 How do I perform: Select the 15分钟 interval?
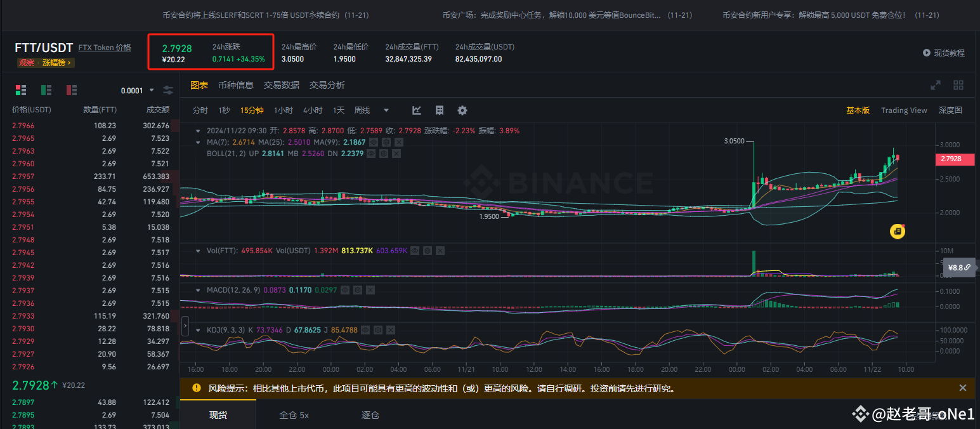[252, 110]
